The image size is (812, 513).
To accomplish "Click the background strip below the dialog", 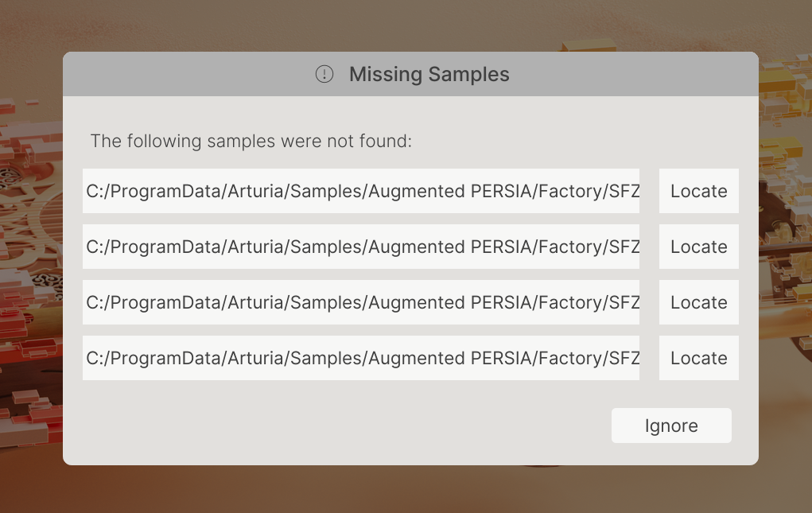I will 398,489.
